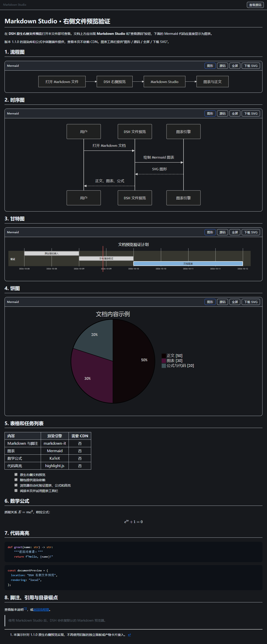Open footnote reference [1] link

pos(25,609)
